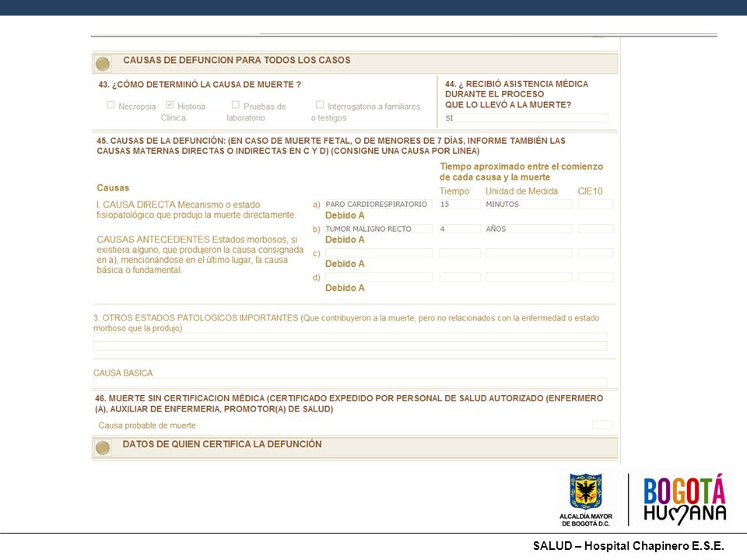Screen dimensions: 747x560
Task: Click first Otros Estados Patologicos input line
Action: click(x=350, y=337)
